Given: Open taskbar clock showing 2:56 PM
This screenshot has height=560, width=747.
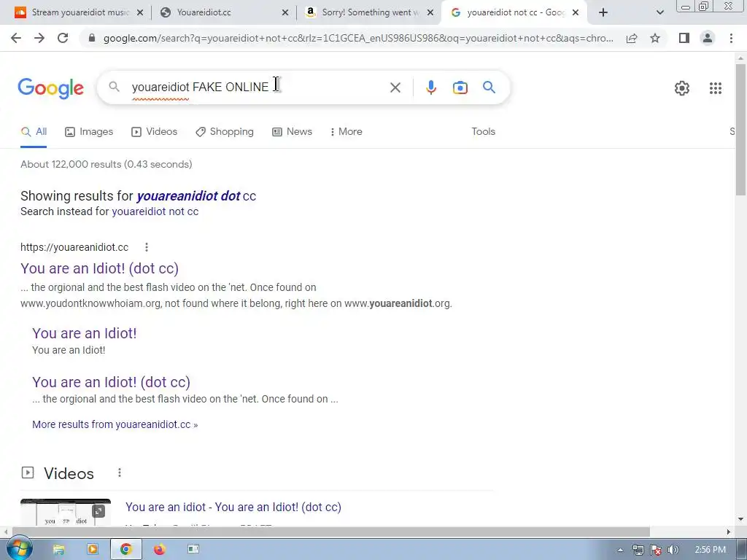Looking at the screenshot, I should (711, 550).
